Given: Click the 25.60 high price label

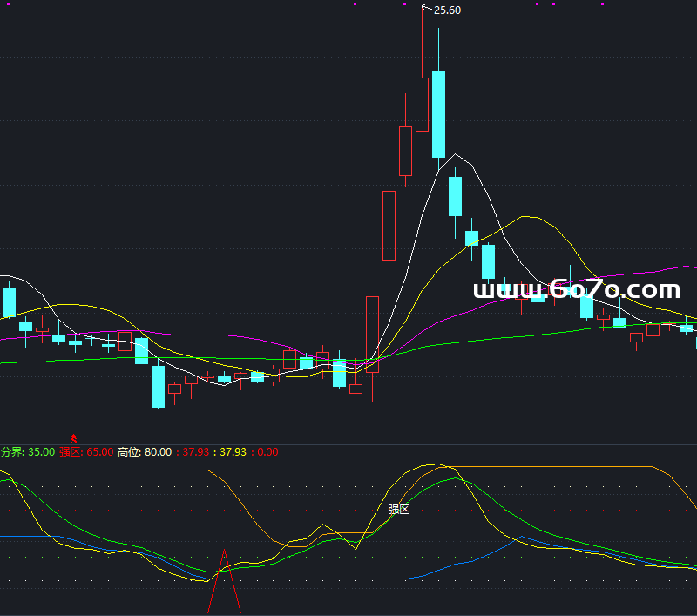Looking at the screenshot, I should [x=447, y=10].
